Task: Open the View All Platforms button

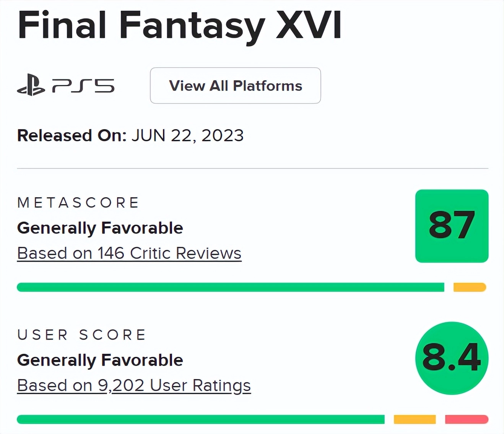Action: (235, 86)
